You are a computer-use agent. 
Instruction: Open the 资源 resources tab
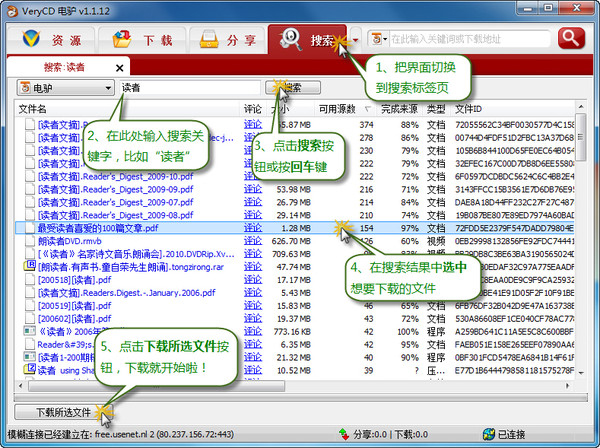51,39
